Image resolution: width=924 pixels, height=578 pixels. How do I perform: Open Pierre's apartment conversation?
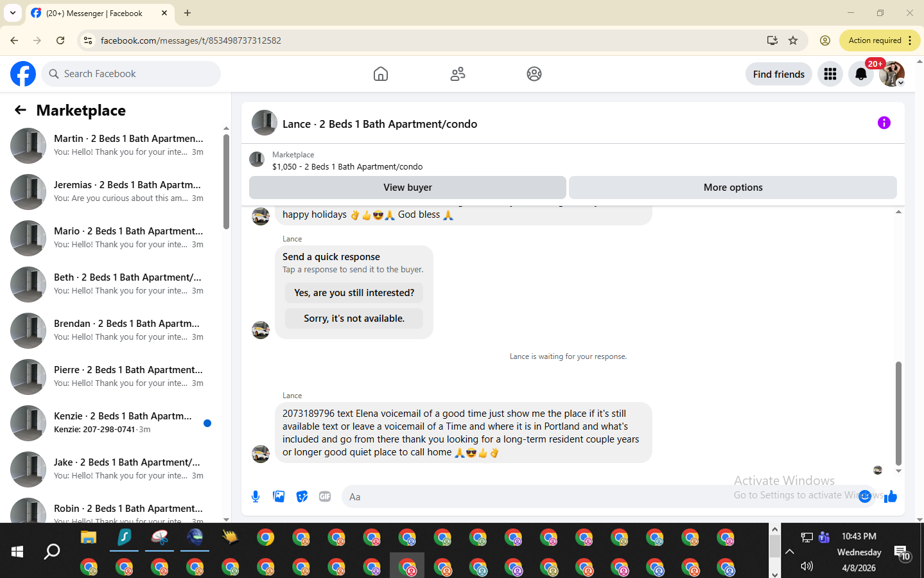(110, 377)
